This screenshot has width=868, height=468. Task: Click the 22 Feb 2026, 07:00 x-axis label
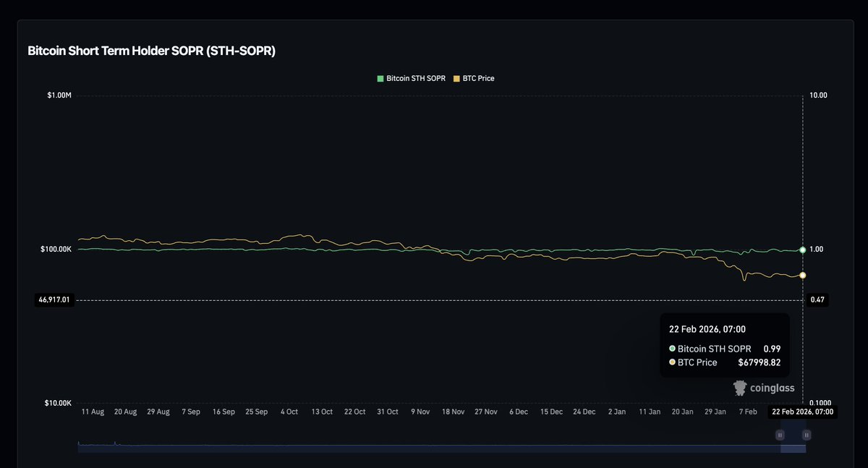[x=802, y=412]
